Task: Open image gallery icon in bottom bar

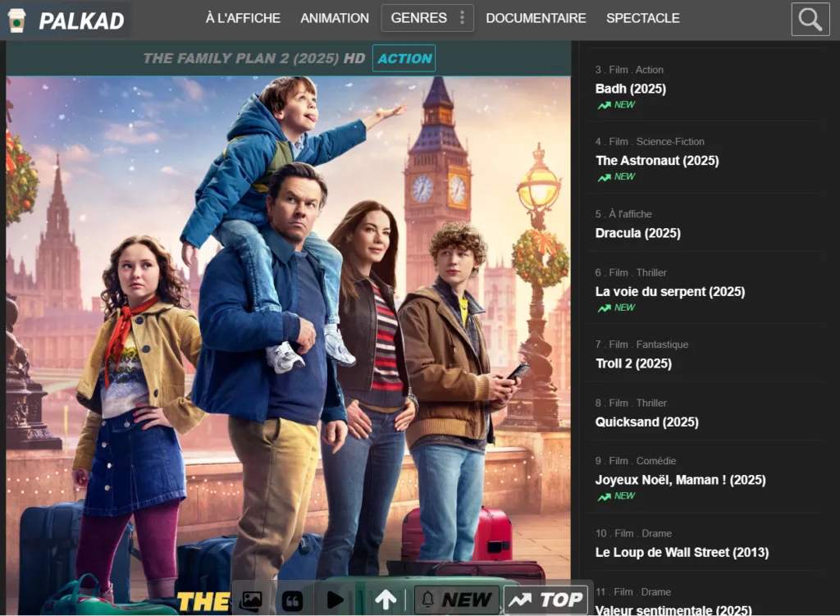Action: point(251,600)
